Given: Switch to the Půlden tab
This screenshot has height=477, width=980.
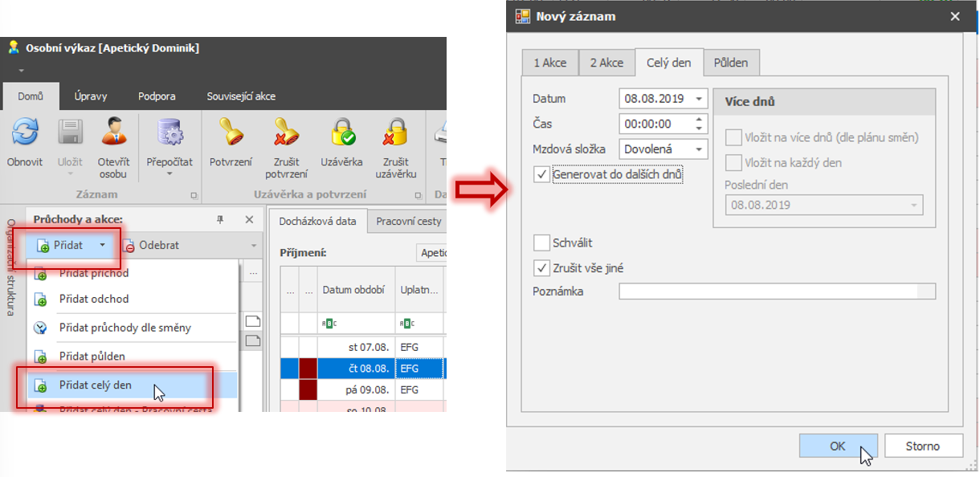Looking at the screenshot, I should 731,63.
